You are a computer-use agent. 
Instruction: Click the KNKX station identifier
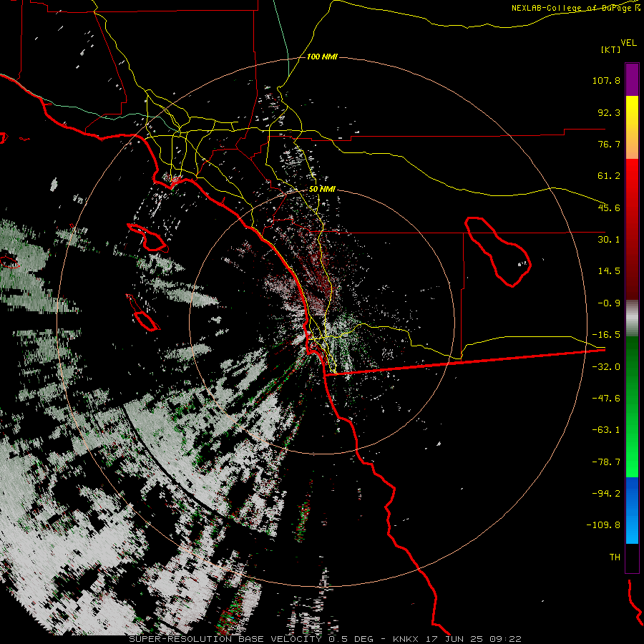(x=406, y=639)
